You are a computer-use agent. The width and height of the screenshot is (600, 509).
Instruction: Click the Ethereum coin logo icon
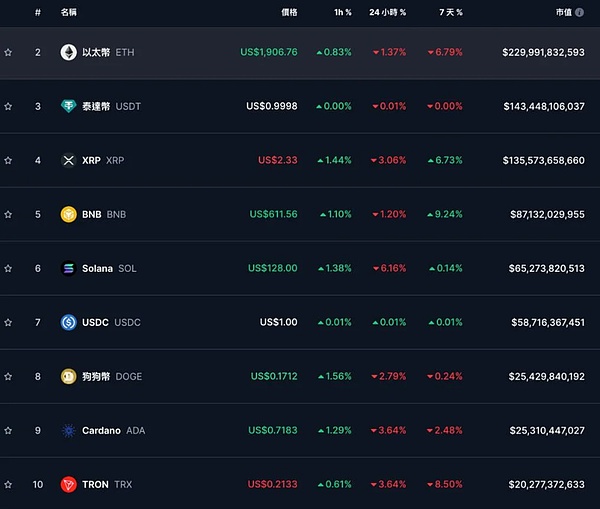(x=69, y=52)
